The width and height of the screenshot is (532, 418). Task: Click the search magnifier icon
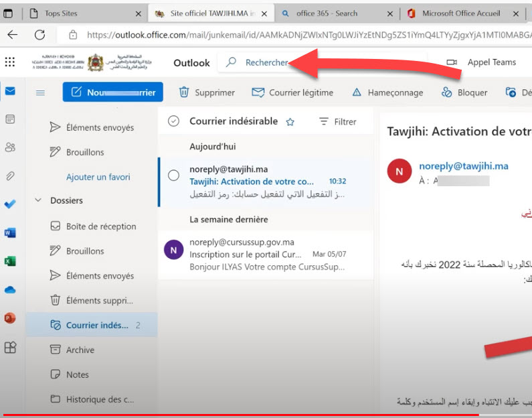(x=231, y=62)
